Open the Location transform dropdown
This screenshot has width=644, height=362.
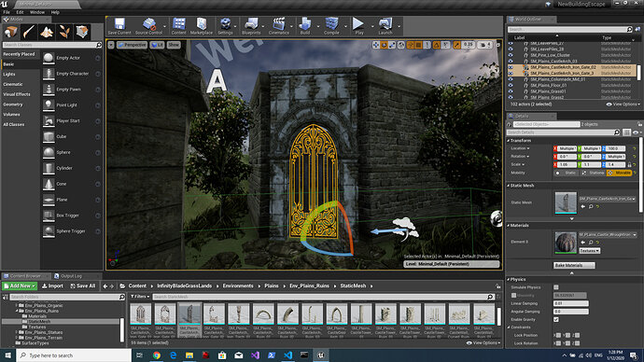tap(520, 148)
